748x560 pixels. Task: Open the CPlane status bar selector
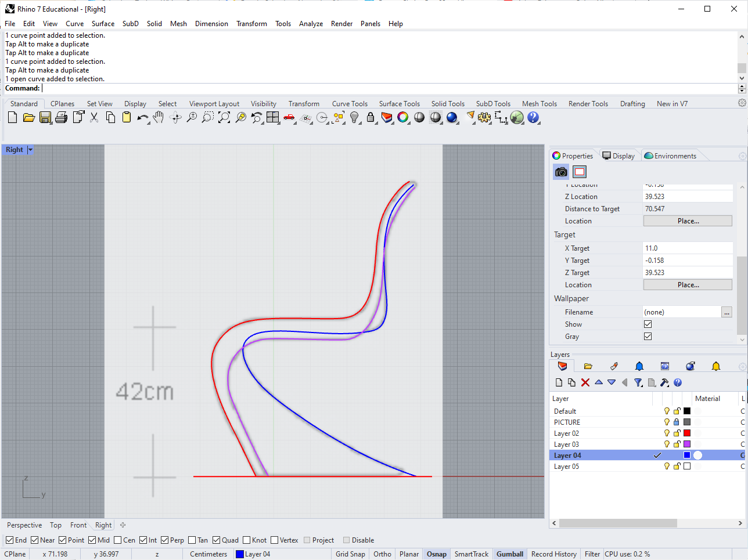(15, 554)
